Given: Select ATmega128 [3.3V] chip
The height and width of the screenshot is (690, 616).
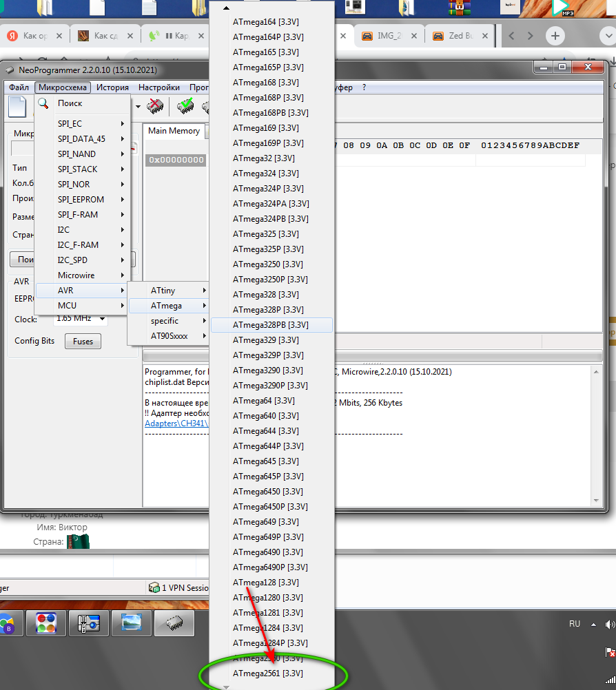Looking at the screenshot, I should (x=267, y=582).
